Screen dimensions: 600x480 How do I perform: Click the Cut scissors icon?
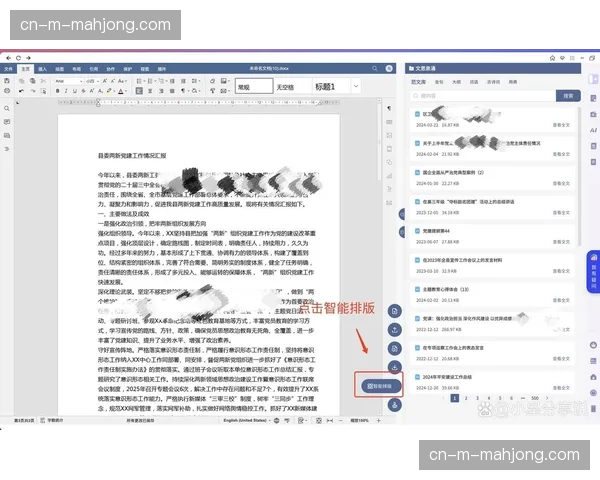(43, 81)
